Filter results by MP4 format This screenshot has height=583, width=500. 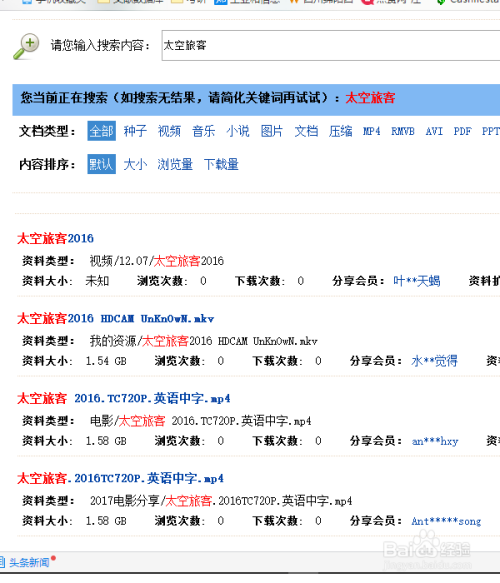point(371,131)
